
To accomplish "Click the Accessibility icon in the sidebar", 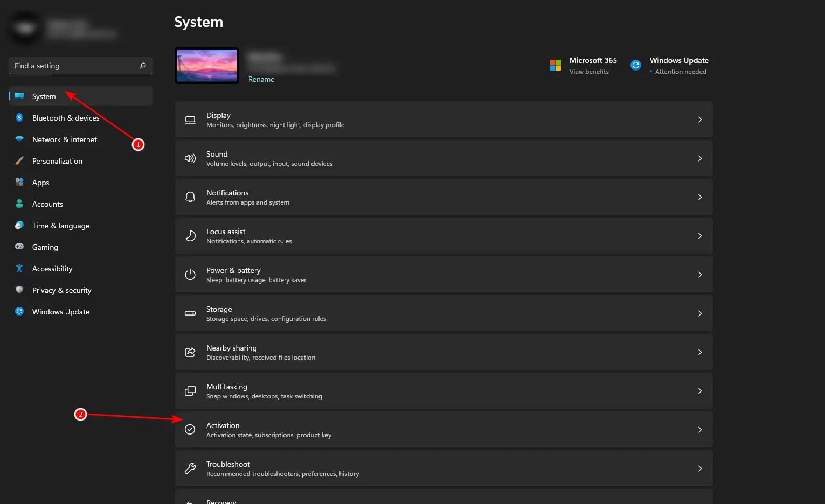I will pos(19,268).
